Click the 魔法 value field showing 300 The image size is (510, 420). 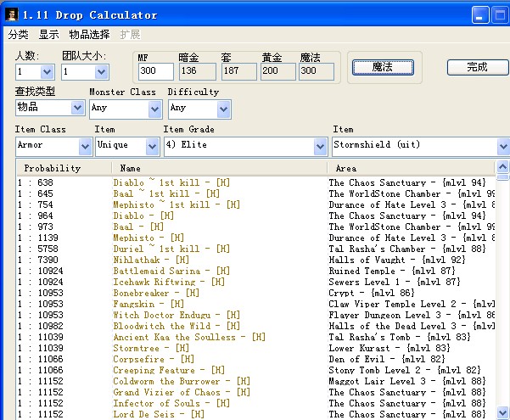317,71
